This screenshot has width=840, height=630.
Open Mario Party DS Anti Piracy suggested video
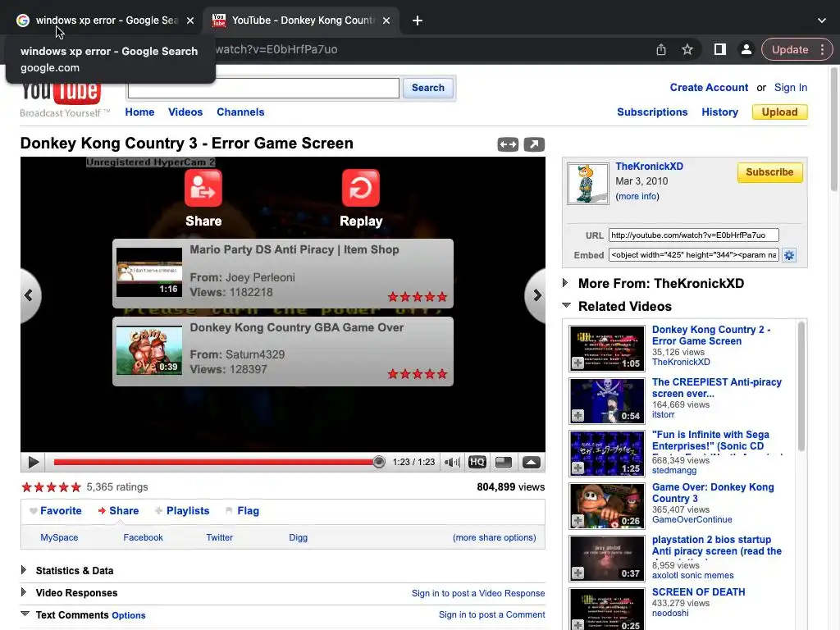click(283, 273)
